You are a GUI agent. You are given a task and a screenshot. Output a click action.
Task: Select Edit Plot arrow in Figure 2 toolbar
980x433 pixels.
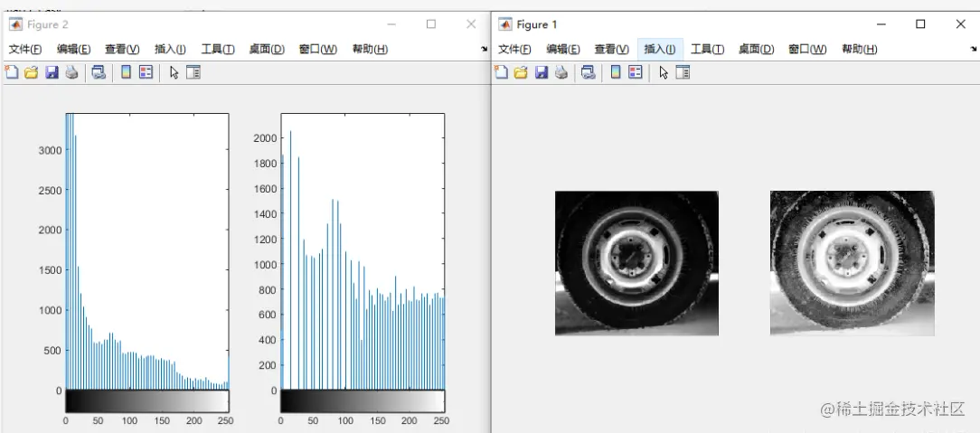[x=174, y=73]
